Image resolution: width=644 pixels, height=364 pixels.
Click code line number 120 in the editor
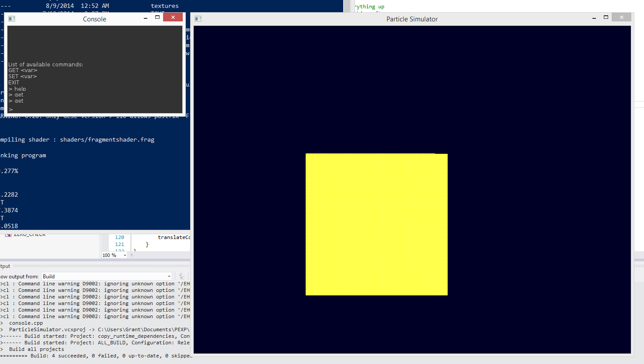click(x=119, y=237)
